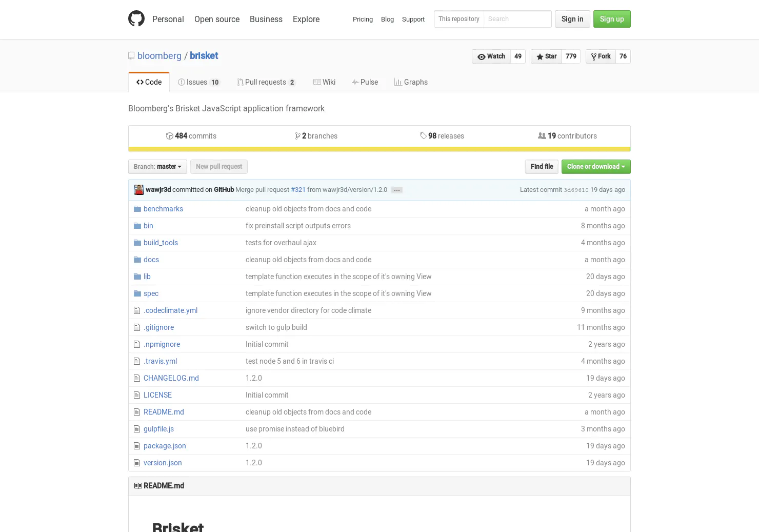
Task: Click the Open source menu item
Action: pyautogui.click(x=217, y=19)
